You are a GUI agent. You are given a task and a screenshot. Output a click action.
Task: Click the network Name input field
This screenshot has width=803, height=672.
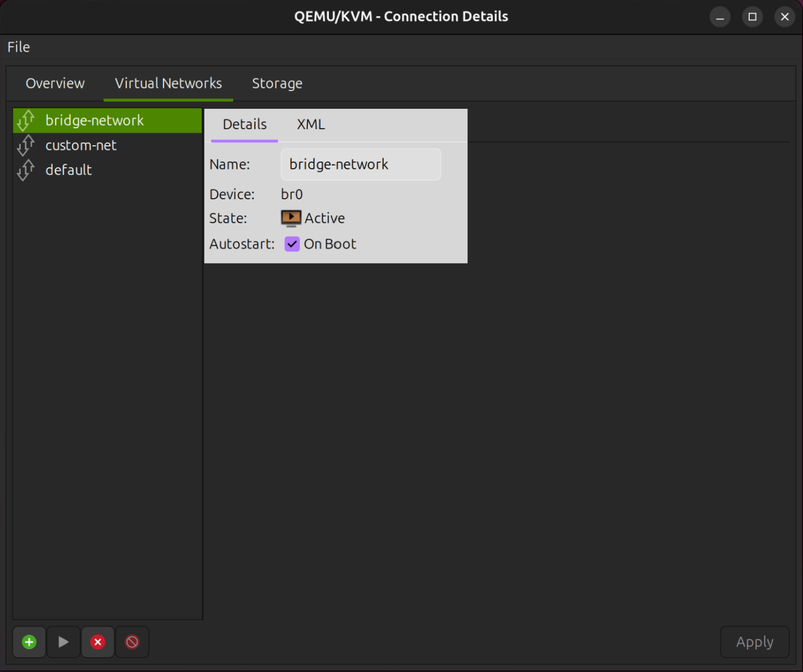pos(361,164)
